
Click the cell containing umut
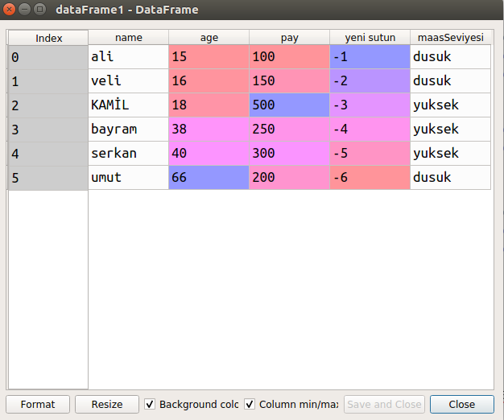click(129, 177)
